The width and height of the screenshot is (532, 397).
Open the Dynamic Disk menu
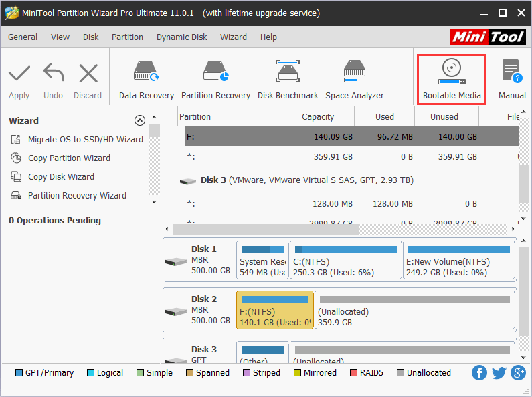181,37
